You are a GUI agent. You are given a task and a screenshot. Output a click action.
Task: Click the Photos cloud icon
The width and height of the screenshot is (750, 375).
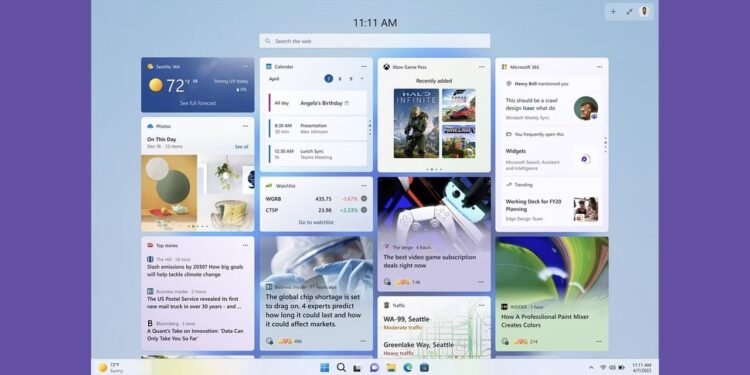click(x=150, y=126)
